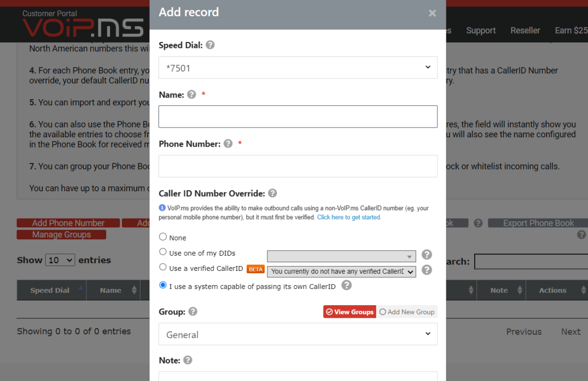Viewport: 588px width, 381px height.
Task: Select Use a verified CallerID option
Action: [x=162, y=266]
